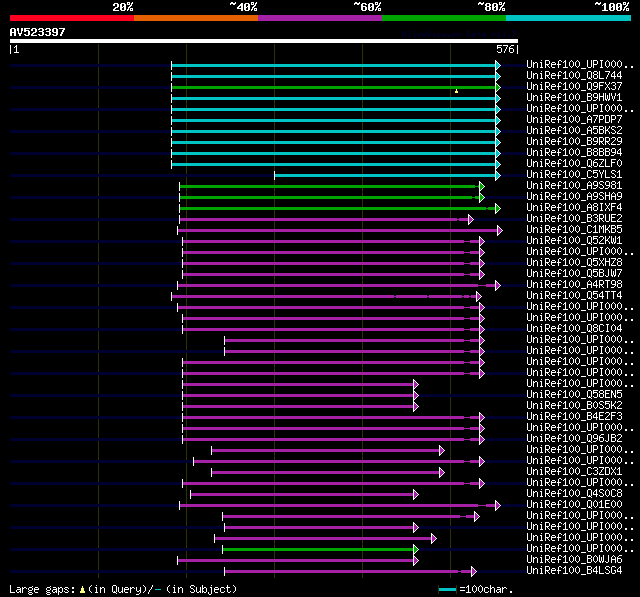Click the purple alignment bar for Q4S0C8

point(302,495)
